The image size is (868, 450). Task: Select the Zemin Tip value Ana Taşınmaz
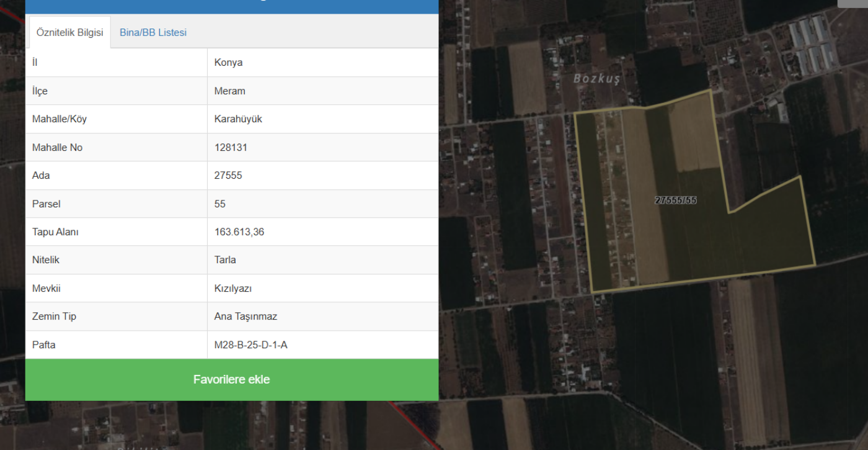click(x=246, y=317)
